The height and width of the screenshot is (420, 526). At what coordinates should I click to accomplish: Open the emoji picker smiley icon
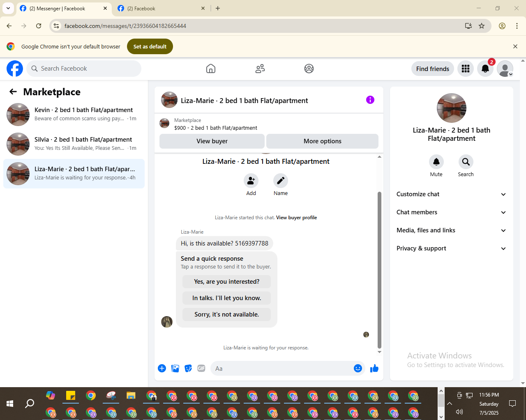358,368
